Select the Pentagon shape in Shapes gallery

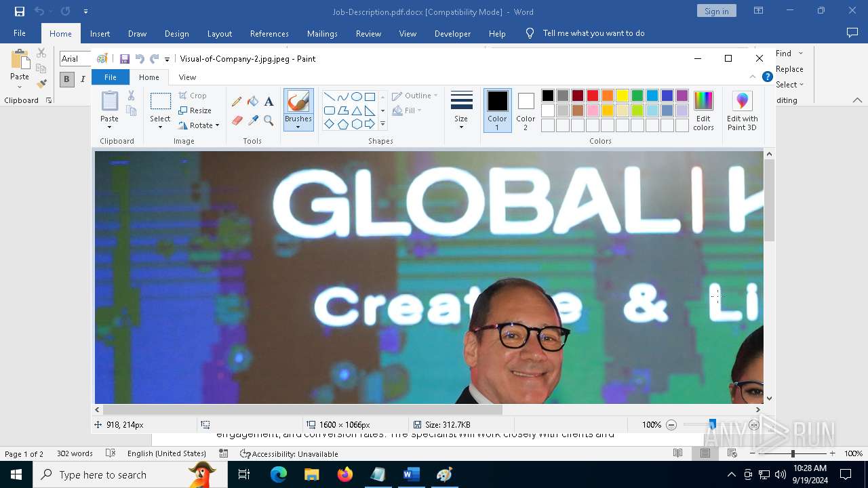[342, 124]
